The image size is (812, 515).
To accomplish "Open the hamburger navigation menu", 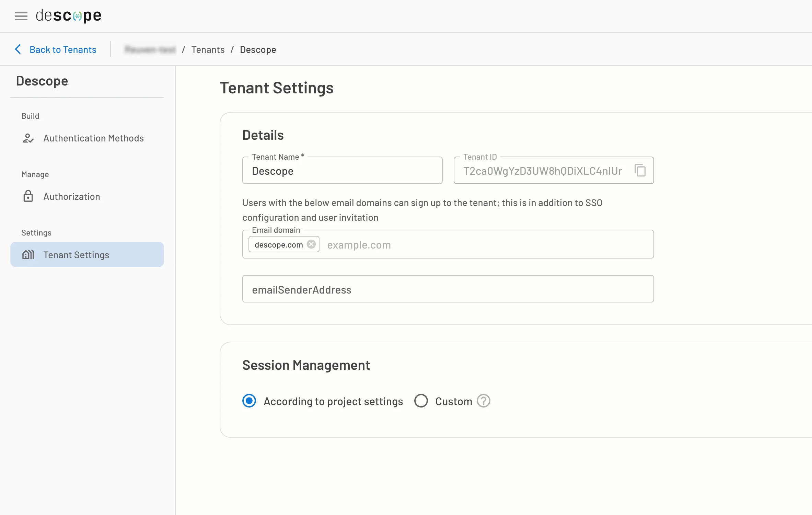I will pyautogui.click(x=21, y=16).
